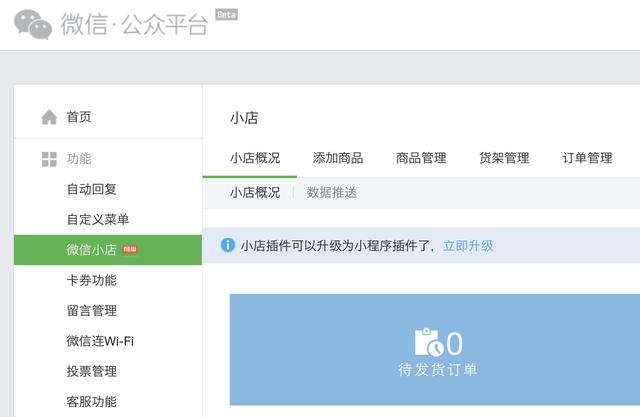Open 自动回复 in the sidebar
The height and width of the screenshot is (417, 640).
point(92,189)
